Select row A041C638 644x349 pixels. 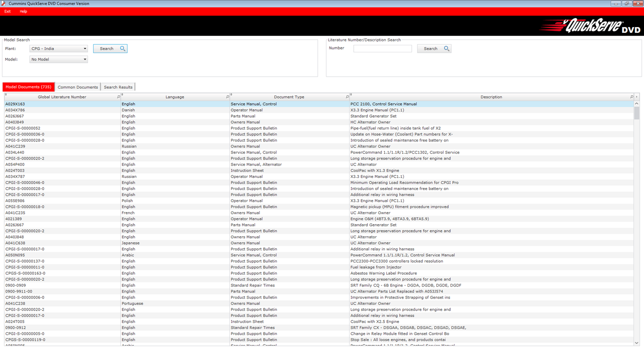point(318,243)
